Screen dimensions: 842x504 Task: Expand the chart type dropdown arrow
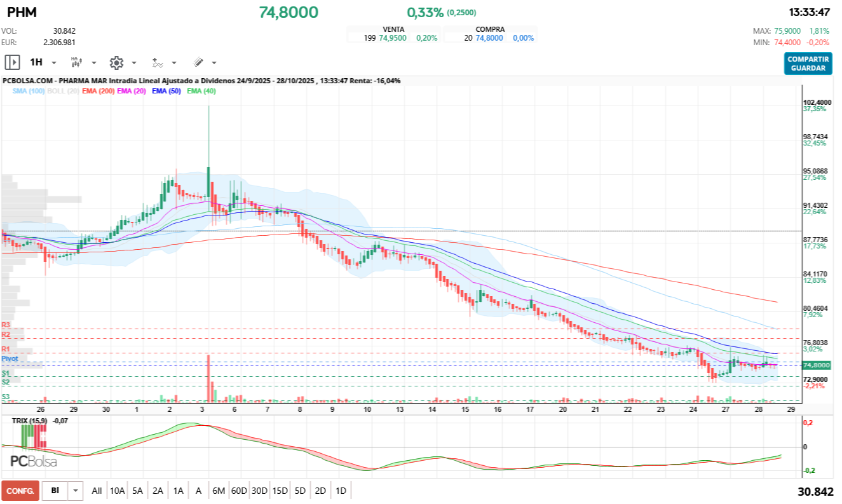(94, 63)
